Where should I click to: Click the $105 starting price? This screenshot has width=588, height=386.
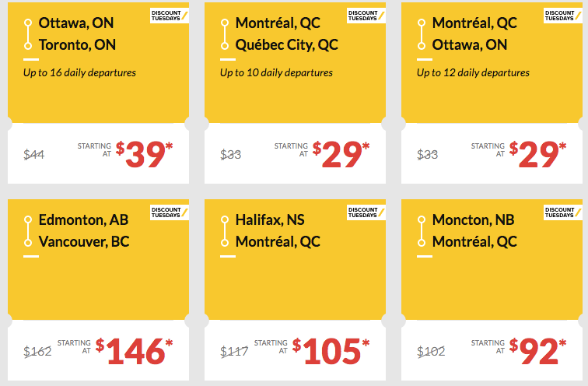click(x=331, y=352)
